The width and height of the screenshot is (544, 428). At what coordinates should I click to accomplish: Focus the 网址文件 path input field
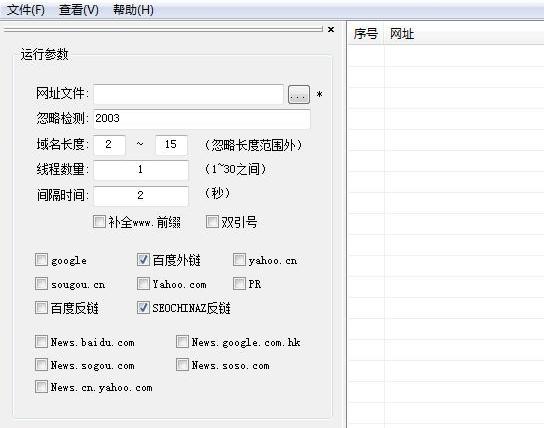(188, 94)
